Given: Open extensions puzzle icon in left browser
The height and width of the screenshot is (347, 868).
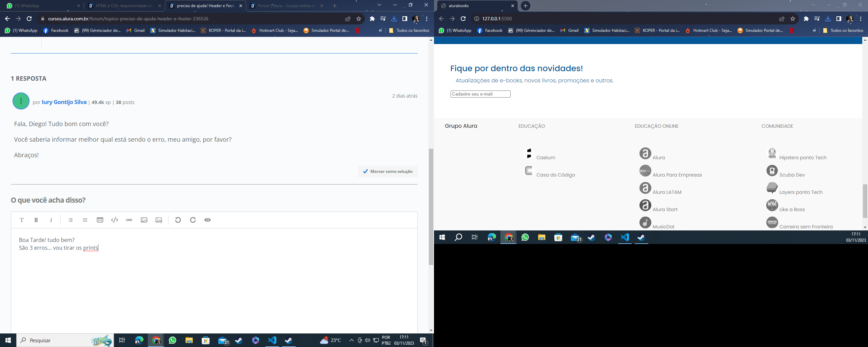Looking at the screenshot, I should pos(372,19).
